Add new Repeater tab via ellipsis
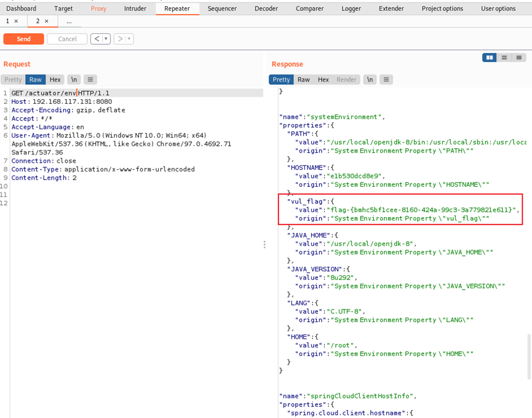Viewport: 532px width, 418px height. pos(69,22)
